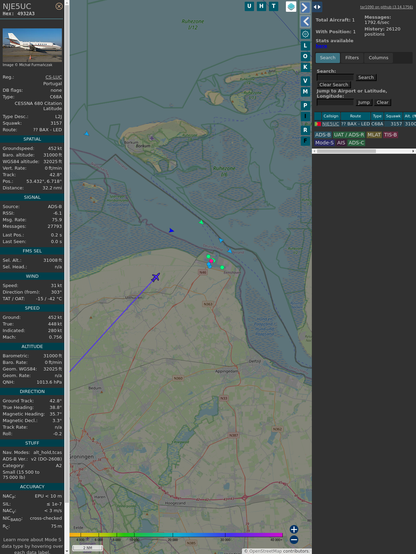
Task: Toggle the V map option
Action: 305,81
